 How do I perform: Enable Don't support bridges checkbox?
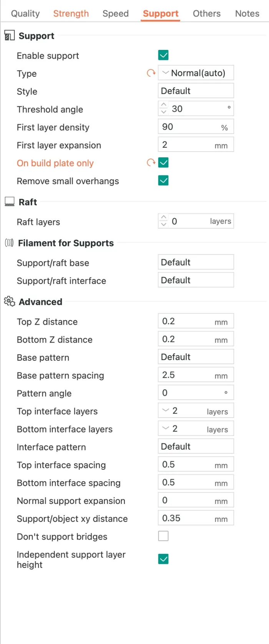tap(163, 536)
